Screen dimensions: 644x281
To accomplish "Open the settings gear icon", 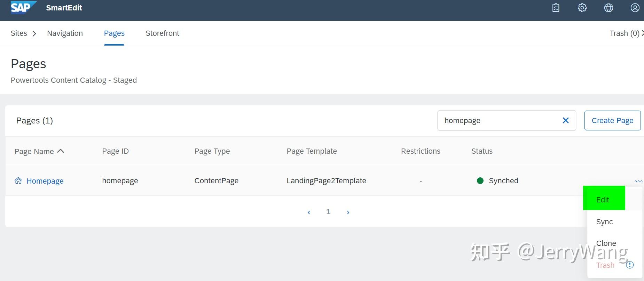I will point(582,8).
